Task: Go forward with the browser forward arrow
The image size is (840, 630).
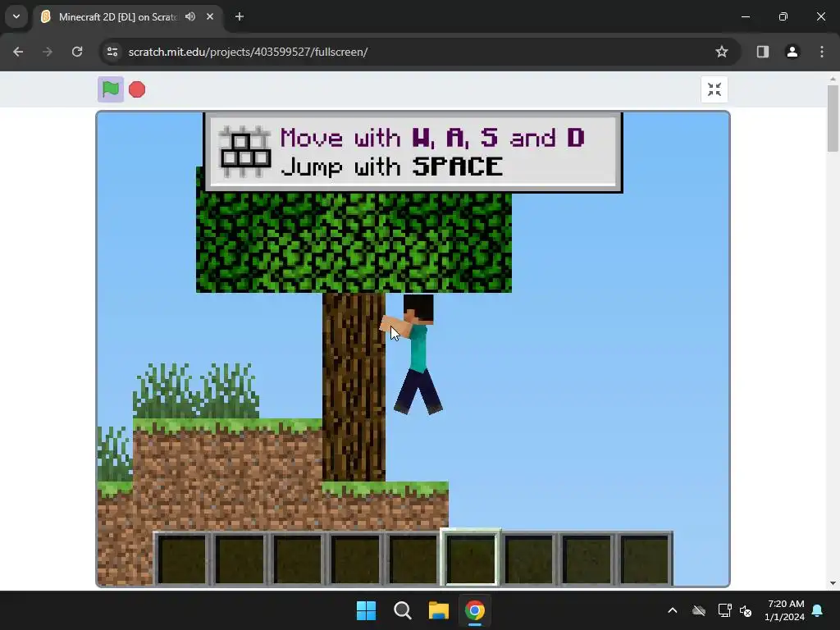Action: (x=48, y=52)
